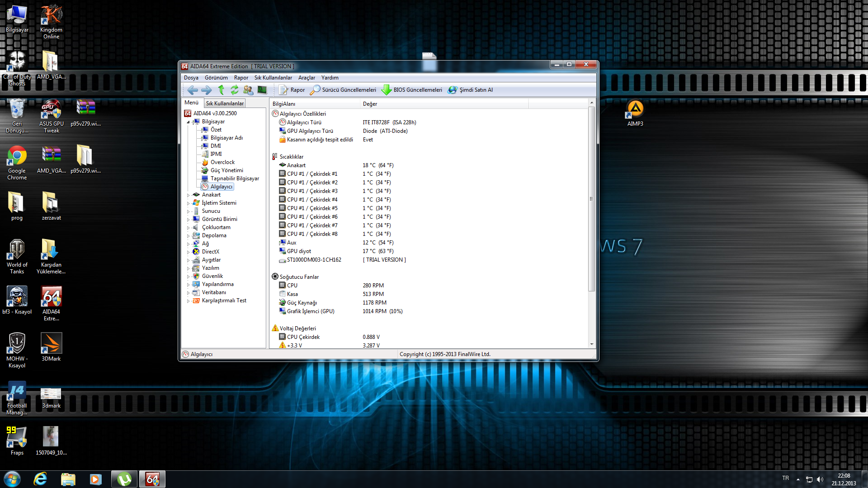Select Güvenlik in the tree
Image resolution: width=868 pixels, height=488 pixels.
pos(212,276)
